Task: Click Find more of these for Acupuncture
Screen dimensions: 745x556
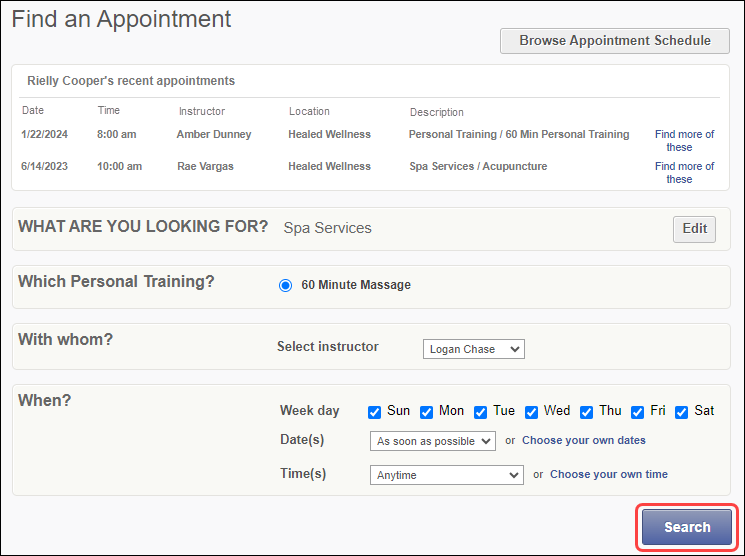Action: tap(684, 173)
